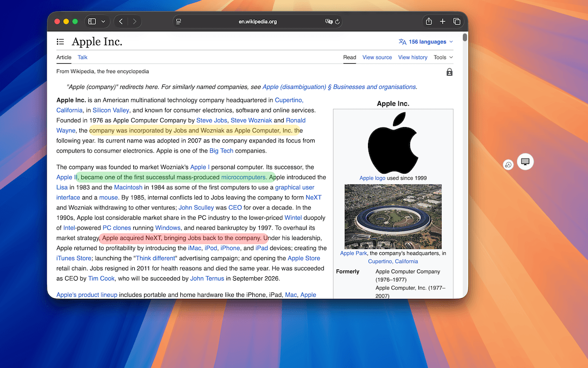Toggle the Safari sidebar button
588x368 pixels.
[92, 22]
